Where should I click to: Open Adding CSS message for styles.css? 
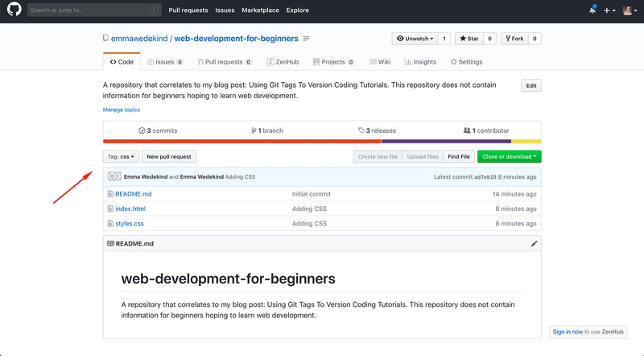pyautogui.click(x=309, y=224)
